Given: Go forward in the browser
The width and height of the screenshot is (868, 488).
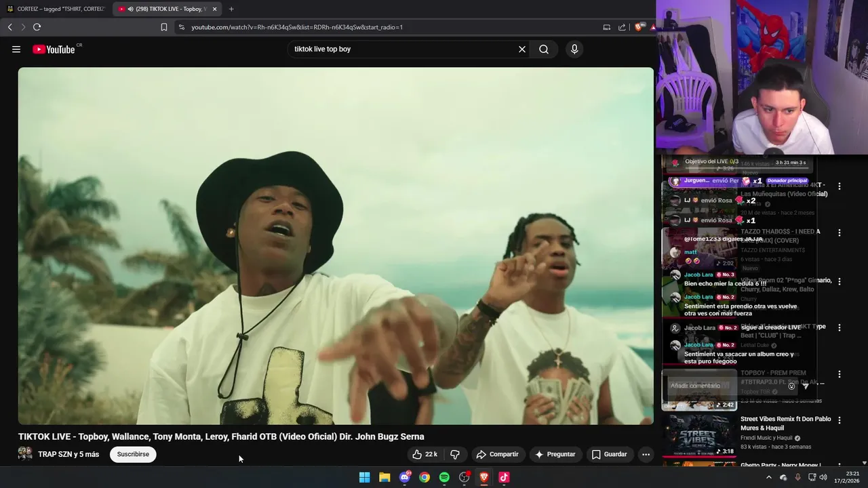Looking at the screenshot, I should [23, 27].
